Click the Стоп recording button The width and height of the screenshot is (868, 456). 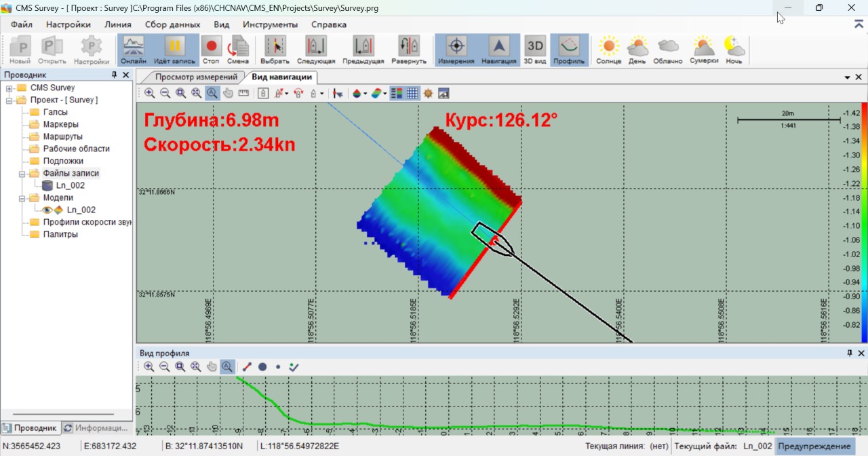[211, 50]
